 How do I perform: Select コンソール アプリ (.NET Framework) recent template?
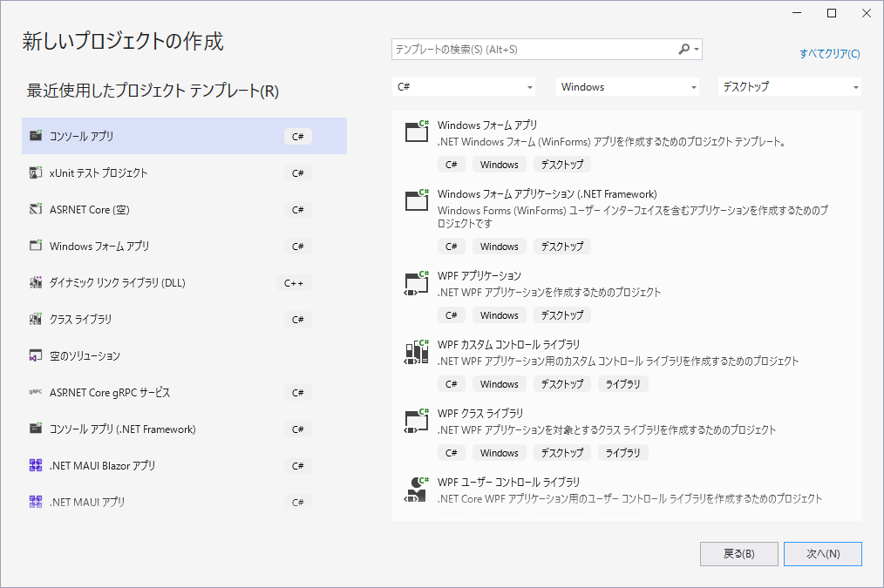coord(184,429)
